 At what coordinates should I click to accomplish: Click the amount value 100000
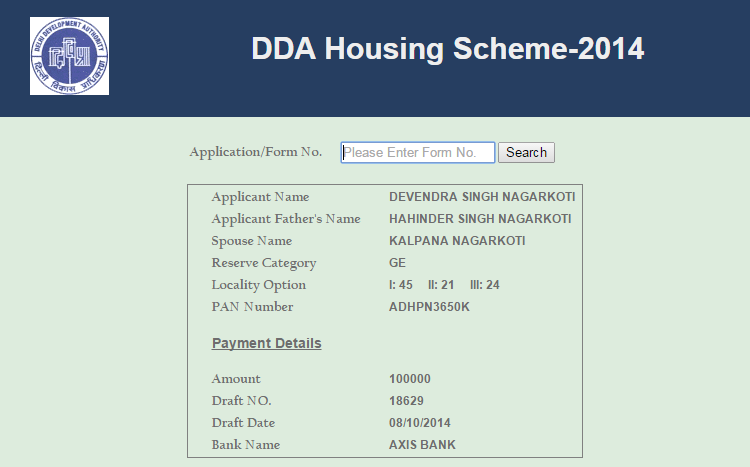(410, 378)
